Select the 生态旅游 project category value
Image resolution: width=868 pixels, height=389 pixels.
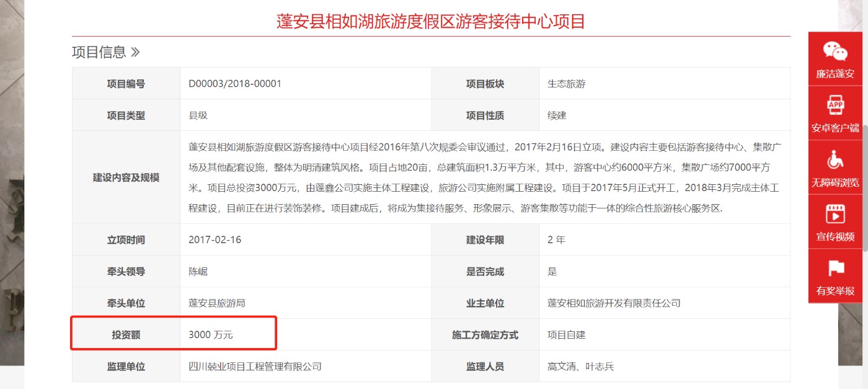[x=566, y=84]
